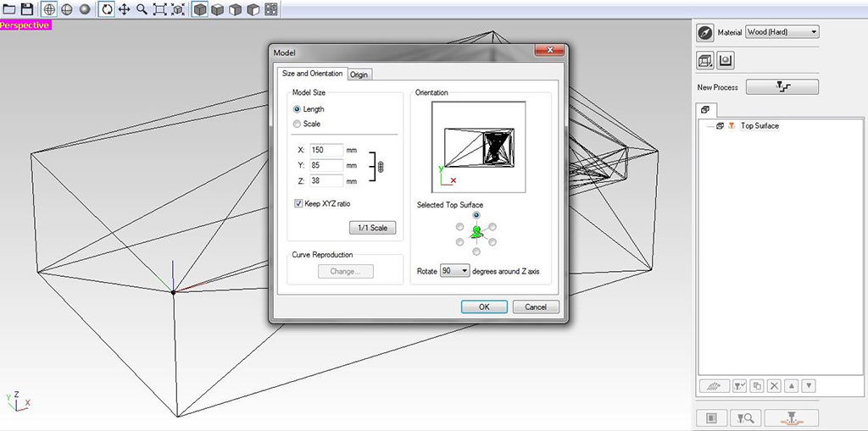This screenshot has height=431, width=868.
Task: Open the Material Wood (Hard) dropdown
Action: coord(782,32)
